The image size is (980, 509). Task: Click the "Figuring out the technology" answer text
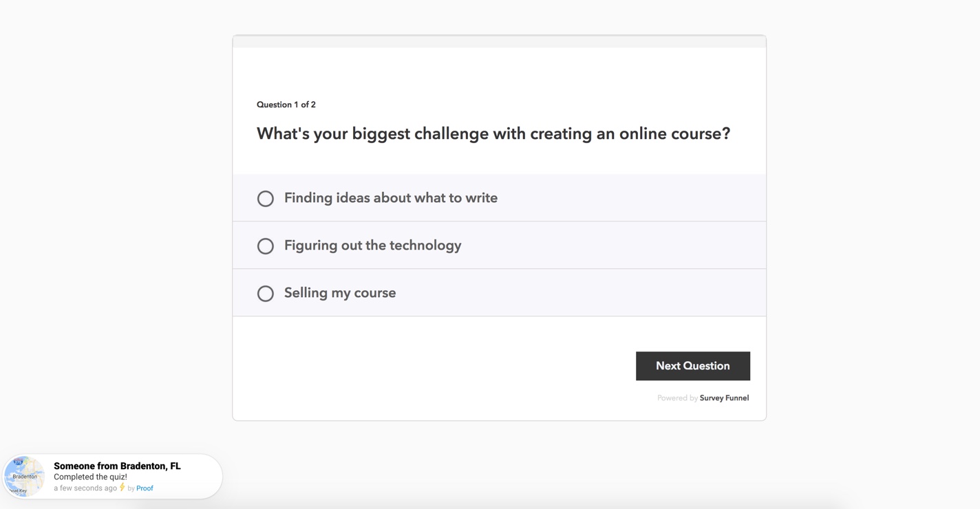[x=372, y=246]
